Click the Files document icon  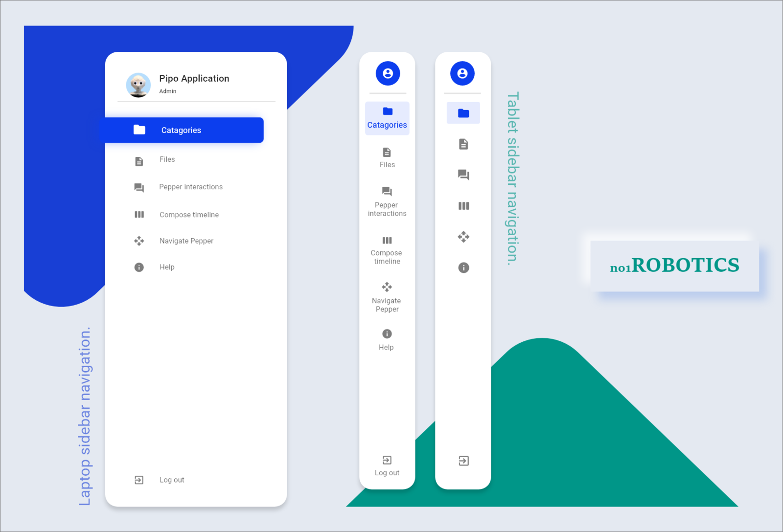139,160
